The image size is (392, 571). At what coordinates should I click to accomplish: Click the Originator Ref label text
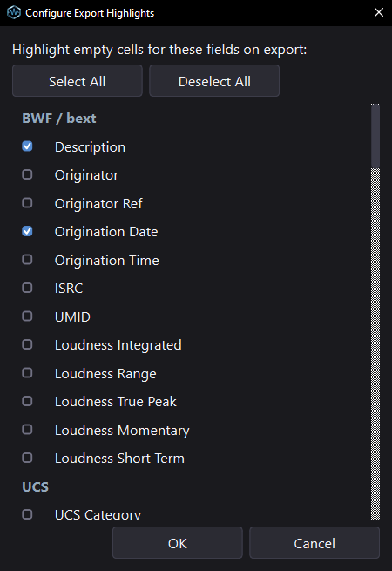pos(98,204)
